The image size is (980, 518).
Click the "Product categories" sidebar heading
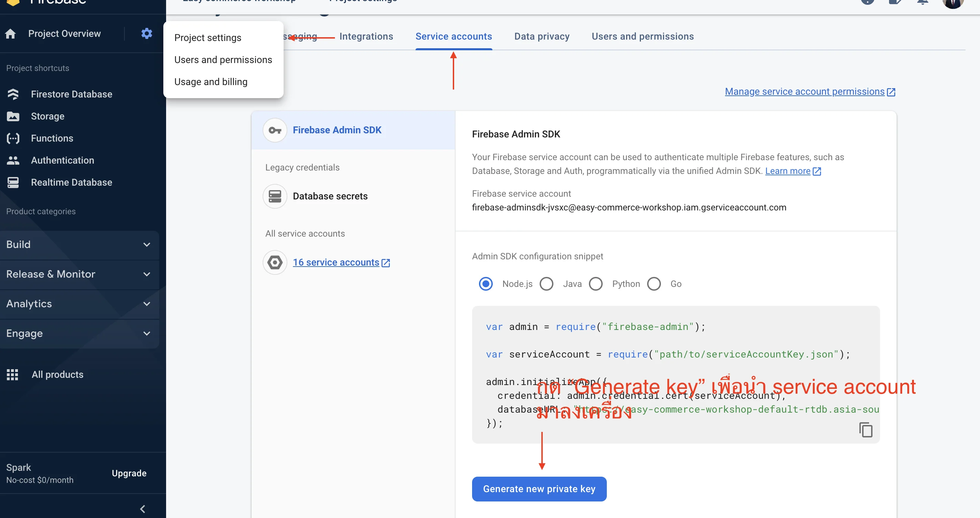(x=41, y=211)
